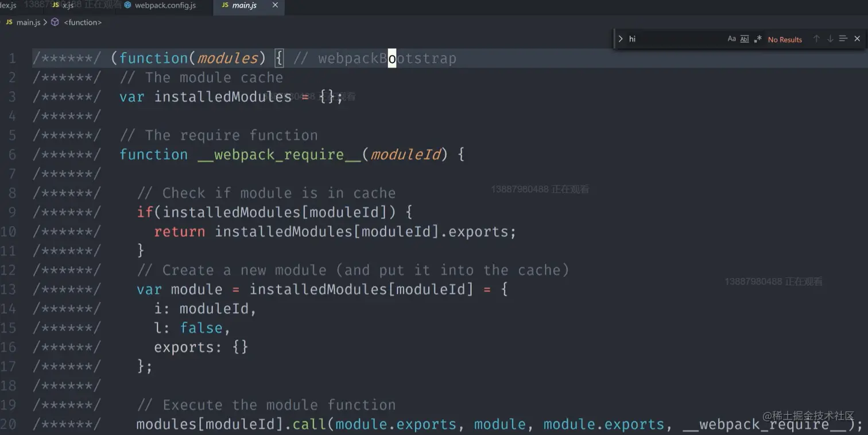Click line number 13 in the gutter

tap(8, 289)
